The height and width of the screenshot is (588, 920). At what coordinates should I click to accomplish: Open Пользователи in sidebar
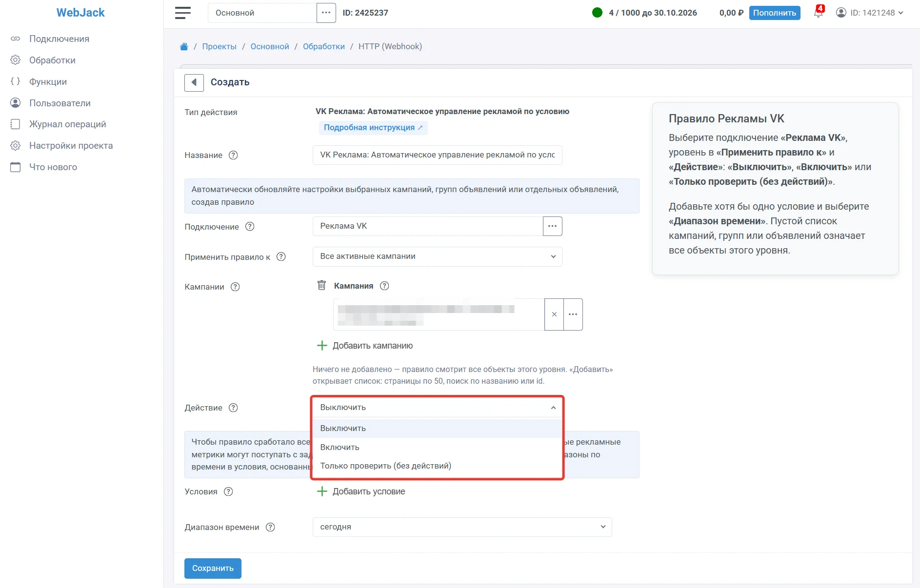click(x=60, y=103)
